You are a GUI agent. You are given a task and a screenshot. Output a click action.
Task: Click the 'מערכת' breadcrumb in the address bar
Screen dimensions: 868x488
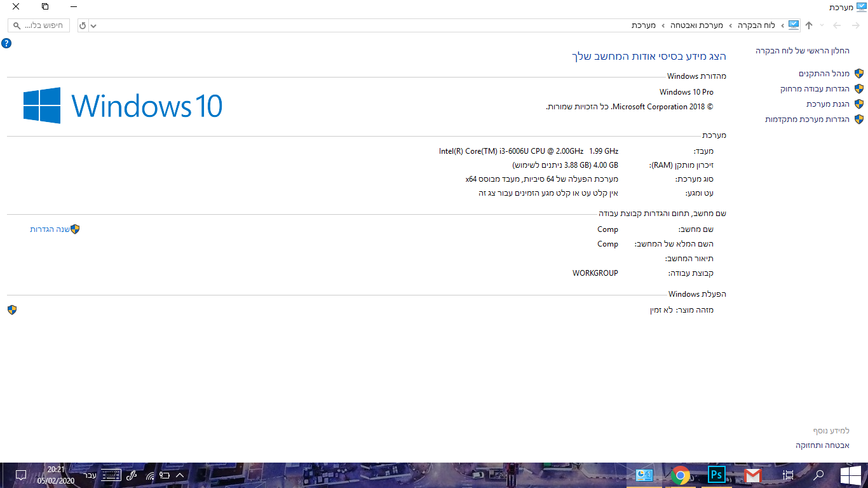(644, 25)
